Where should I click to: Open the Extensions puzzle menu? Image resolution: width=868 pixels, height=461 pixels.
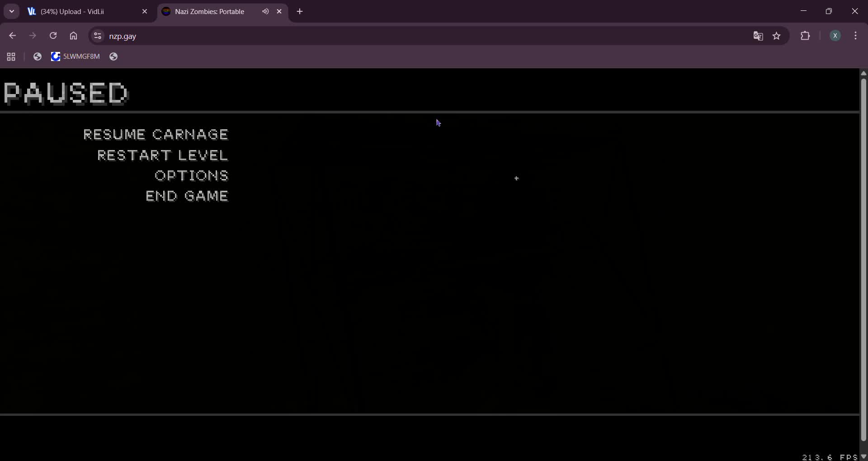(805, 36)
